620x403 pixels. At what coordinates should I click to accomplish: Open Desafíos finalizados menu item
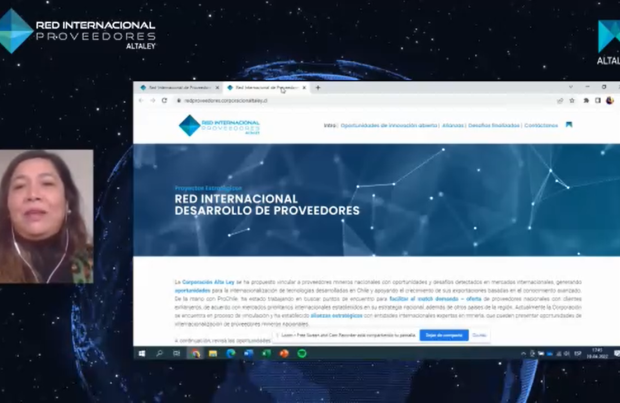(494, 125)
